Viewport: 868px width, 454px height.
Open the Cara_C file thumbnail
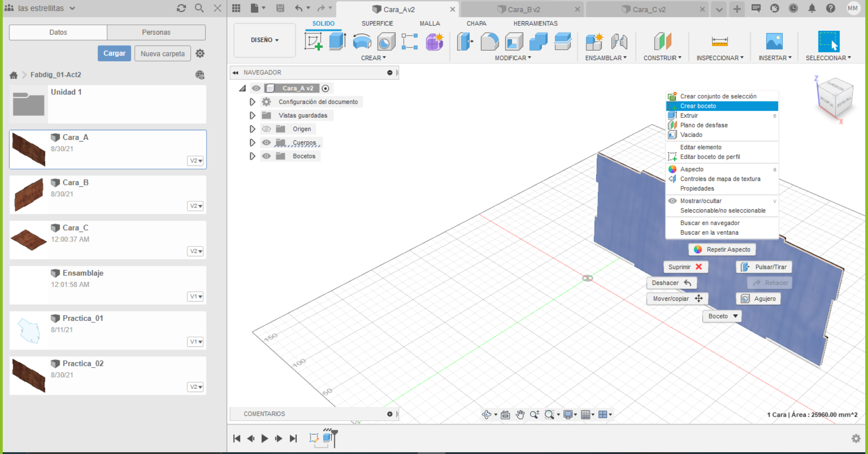pos(28,240)
